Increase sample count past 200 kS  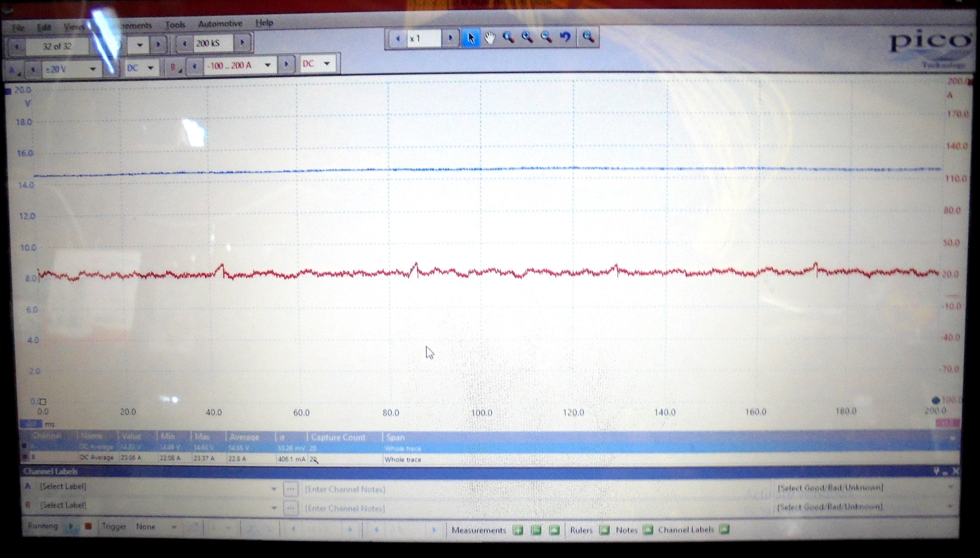click(242, 42)
